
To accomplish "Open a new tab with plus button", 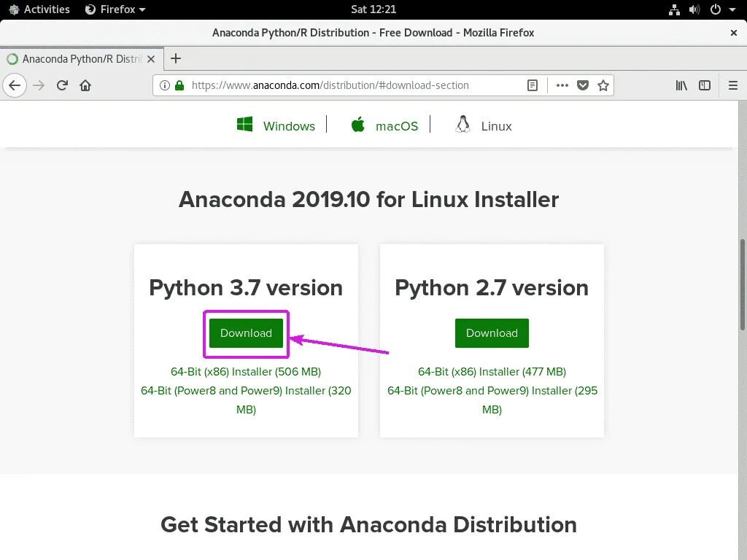I will [x=176, y=58].
